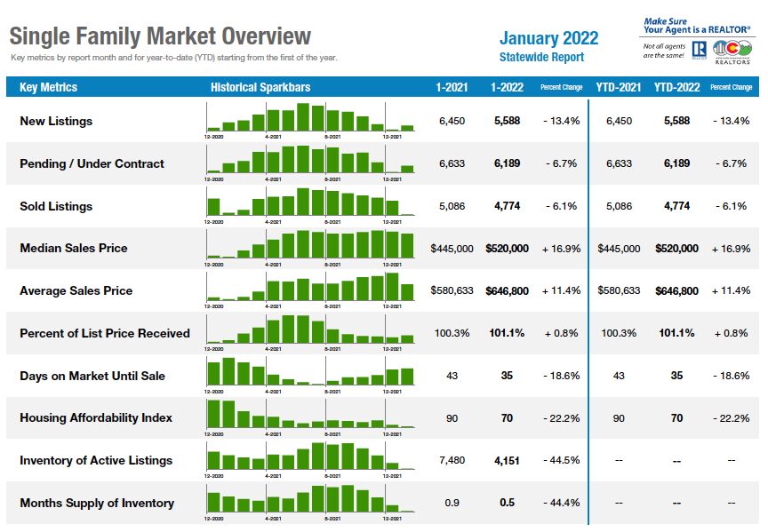Viewport: 768px width, 532px height.
Task: Click the Housing Affordability Index sparkbar chart
Action: click(x=310, y=418)
